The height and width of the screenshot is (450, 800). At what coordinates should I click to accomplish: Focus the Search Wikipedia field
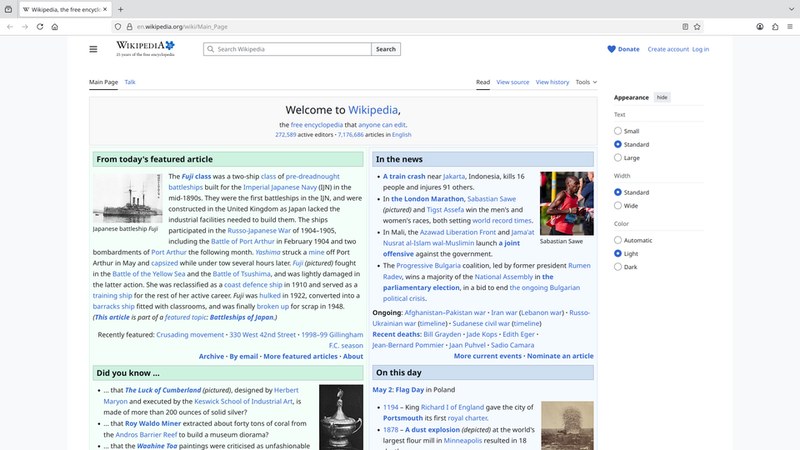point(287,49)
